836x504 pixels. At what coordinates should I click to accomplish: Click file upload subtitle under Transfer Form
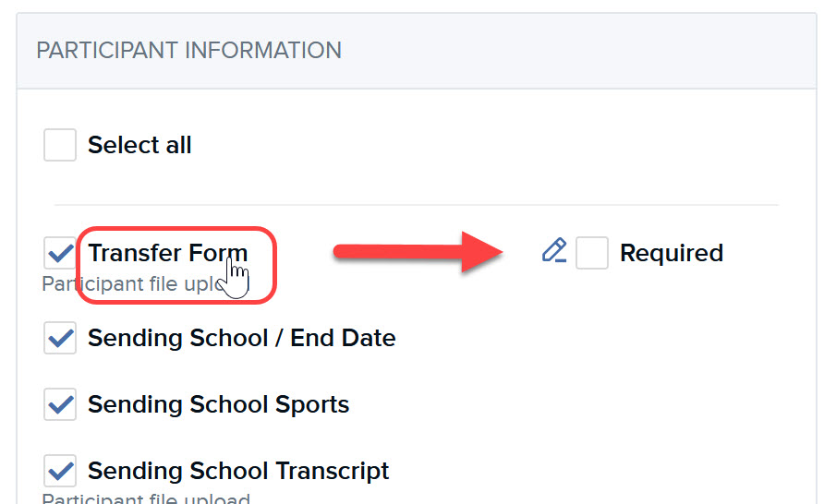(x=133, y=284)
